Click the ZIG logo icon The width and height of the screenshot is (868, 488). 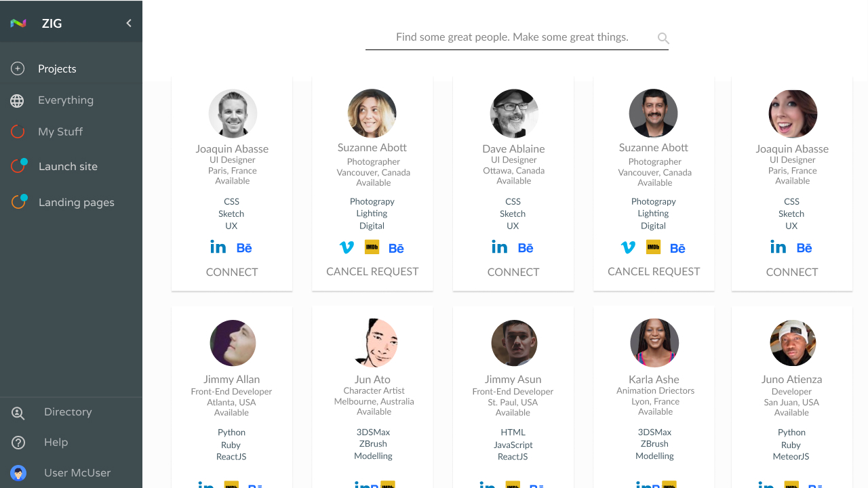coord(18,23)
